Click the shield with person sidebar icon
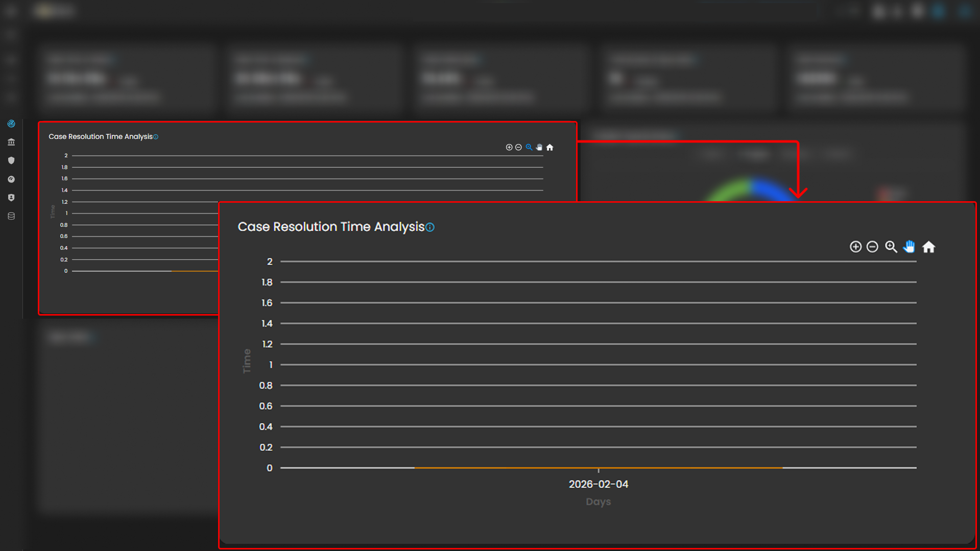This screenshot has width=980, height=551. (x=11, y=198)
